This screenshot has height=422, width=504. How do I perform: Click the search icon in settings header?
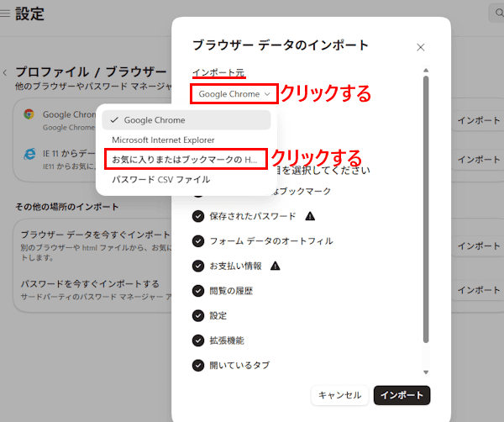[498, 13]
